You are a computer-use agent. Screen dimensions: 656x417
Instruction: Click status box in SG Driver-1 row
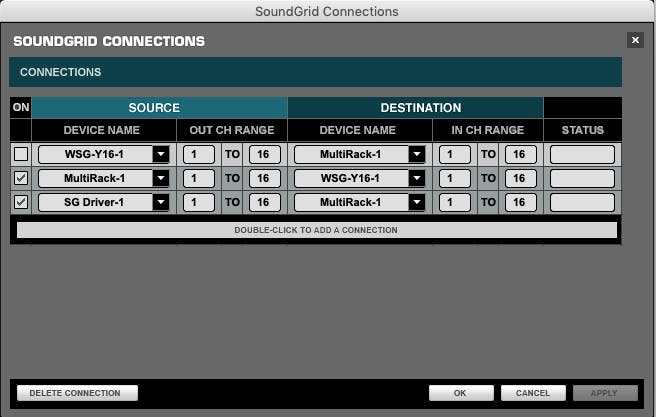[582, 202]
